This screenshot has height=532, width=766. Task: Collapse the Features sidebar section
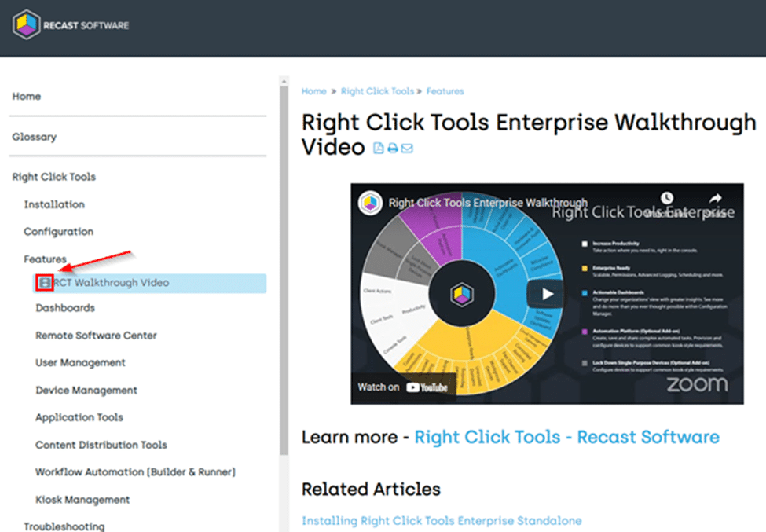(x=45, y=259)
